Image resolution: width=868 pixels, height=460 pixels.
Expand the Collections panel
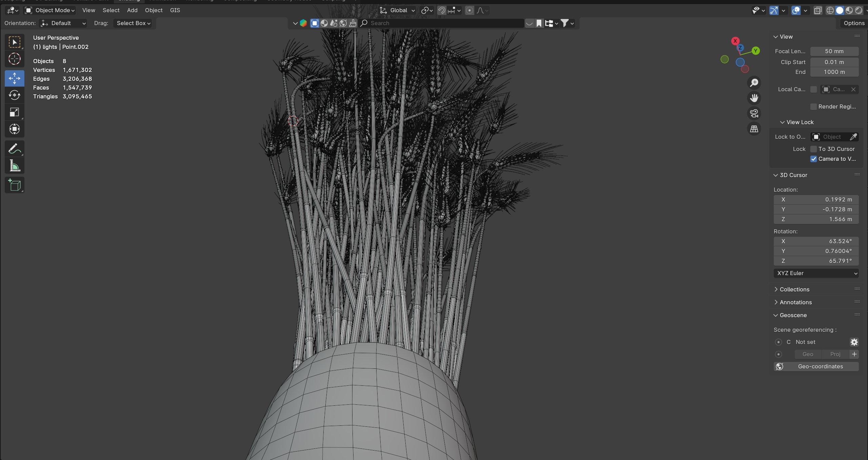pyautogui.click(x=794, y=289)
